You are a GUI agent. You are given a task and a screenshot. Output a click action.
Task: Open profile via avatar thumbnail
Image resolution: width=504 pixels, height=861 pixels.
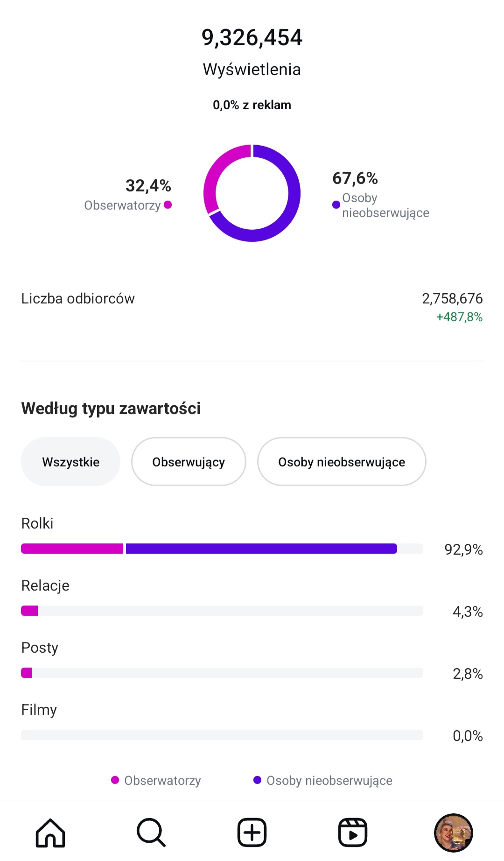(453, 833)
